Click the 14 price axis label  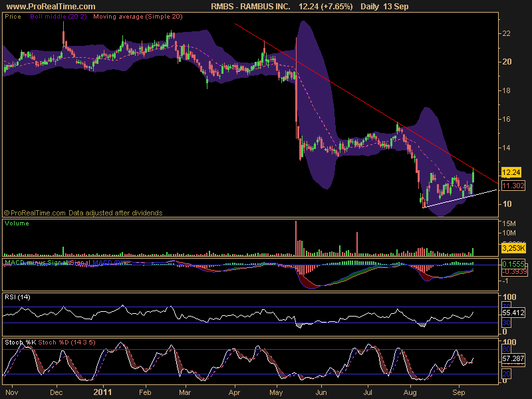click(x=507, y=148)
